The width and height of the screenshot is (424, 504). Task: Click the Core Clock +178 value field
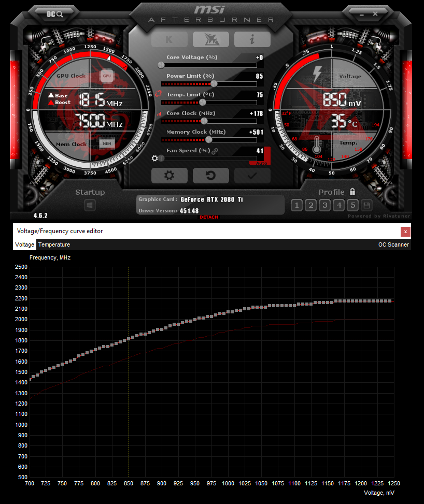[256, 113]
